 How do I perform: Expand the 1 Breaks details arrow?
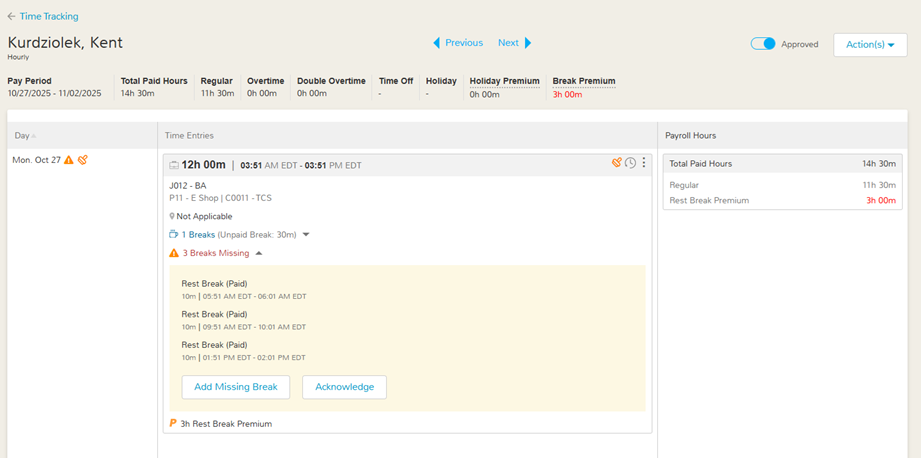[306, 235]
